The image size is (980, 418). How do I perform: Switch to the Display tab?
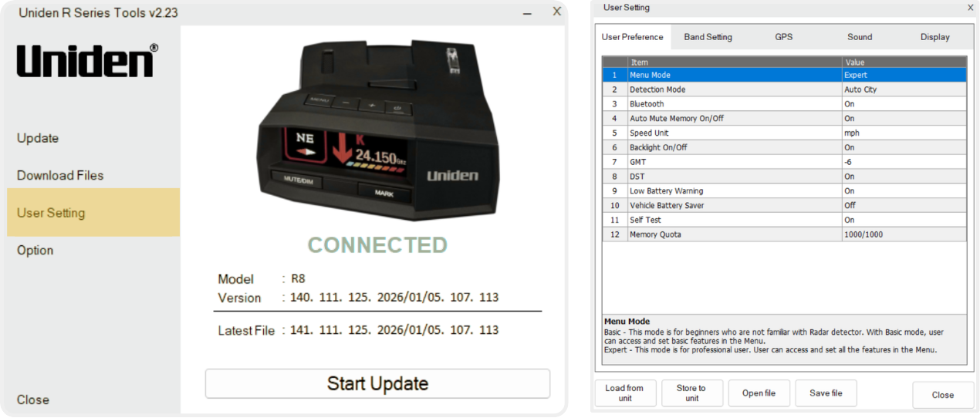coord(935,37)
